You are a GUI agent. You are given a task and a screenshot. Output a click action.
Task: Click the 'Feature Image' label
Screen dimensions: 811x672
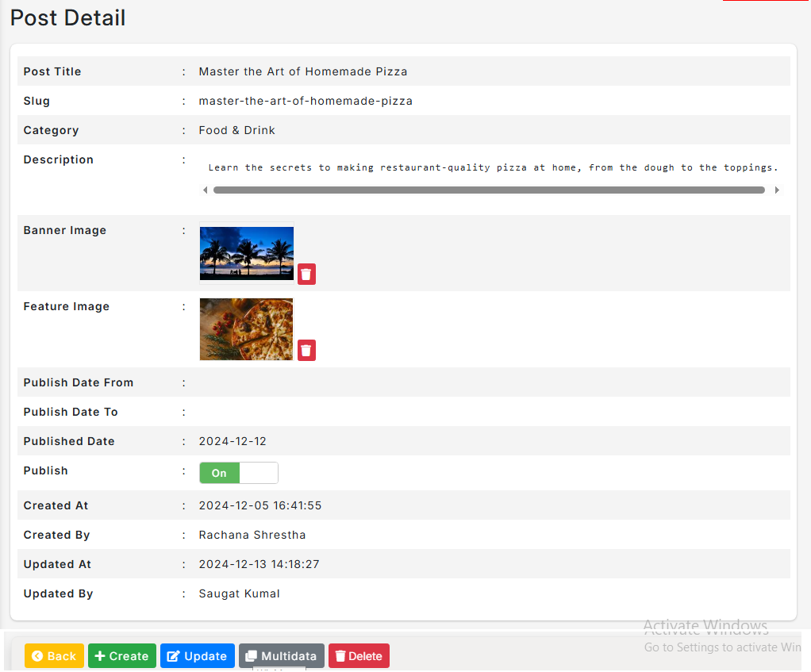coord(67,306)
